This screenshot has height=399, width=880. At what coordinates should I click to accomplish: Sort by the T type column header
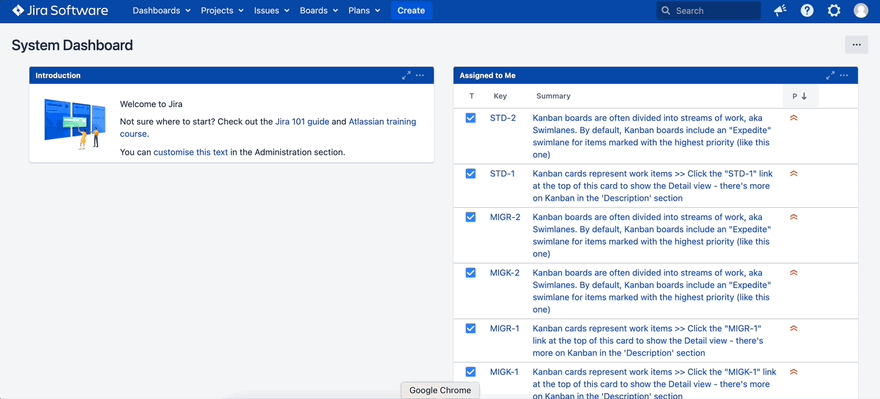(471, 96)
